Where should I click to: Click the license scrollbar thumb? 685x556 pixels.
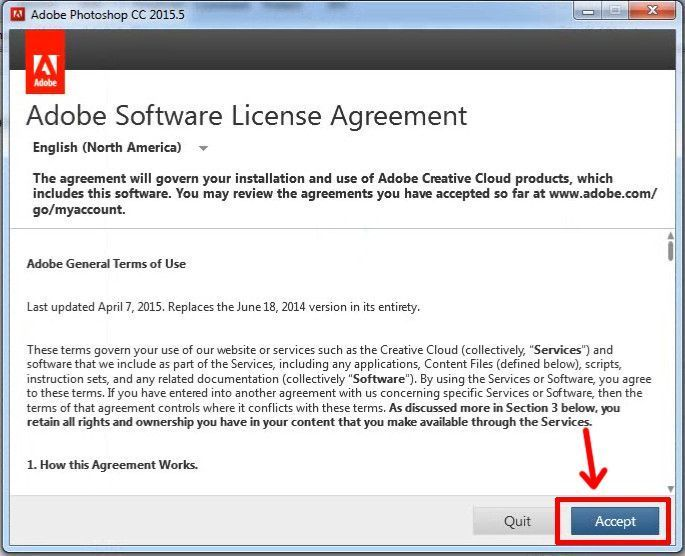(x=669, y=251)
